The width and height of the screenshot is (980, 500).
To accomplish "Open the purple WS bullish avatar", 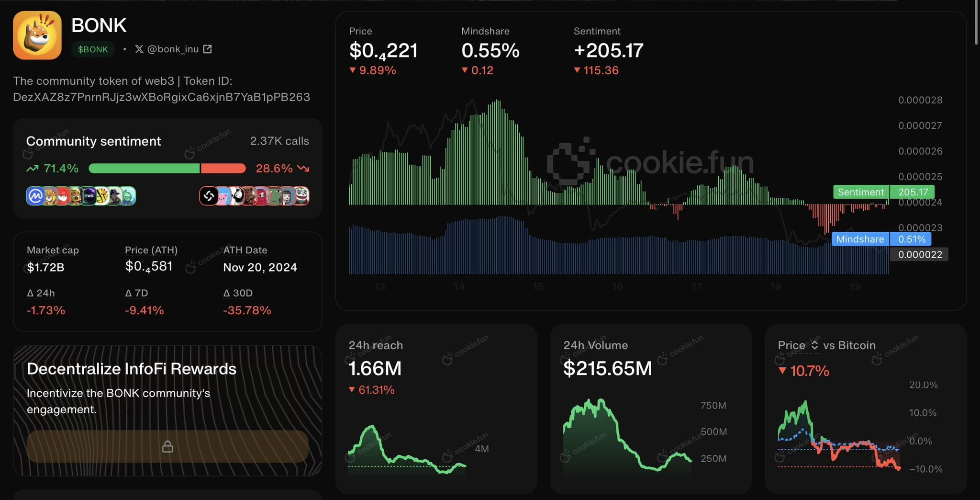I will pos(89,196).
